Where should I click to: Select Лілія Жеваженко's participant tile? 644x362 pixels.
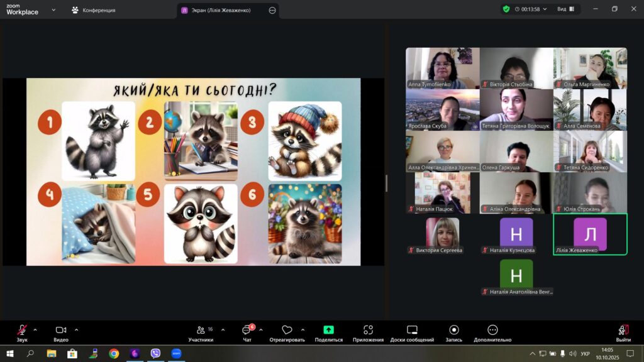(x=590, y=234)
